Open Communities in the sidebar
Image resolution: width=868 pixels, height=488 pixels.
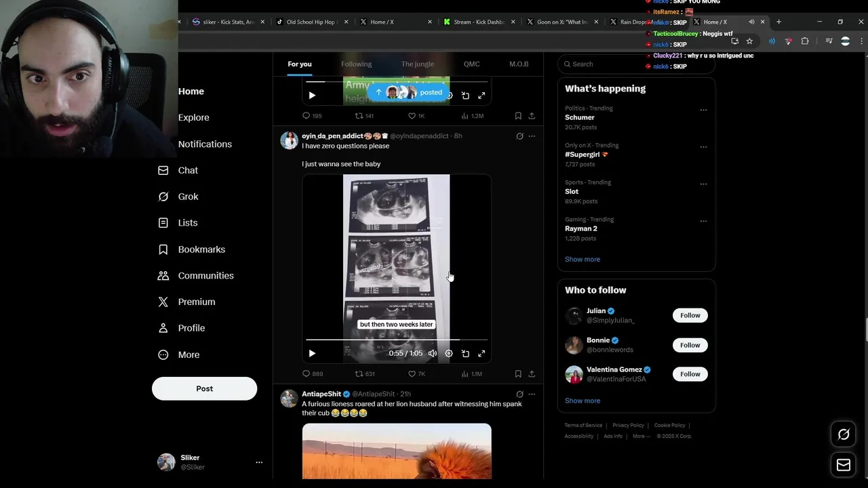point(195,276)
